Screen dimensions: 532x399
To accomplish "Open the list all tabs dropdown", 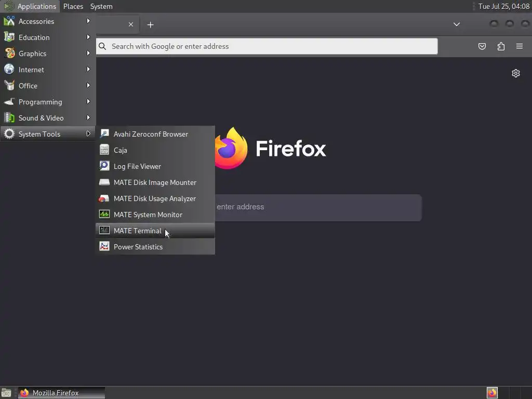I will click(x=457, y=24).
